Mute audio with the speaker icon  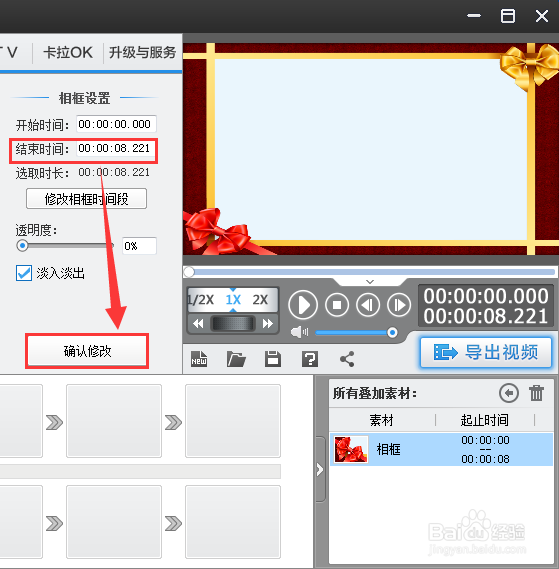click(299, 332)
